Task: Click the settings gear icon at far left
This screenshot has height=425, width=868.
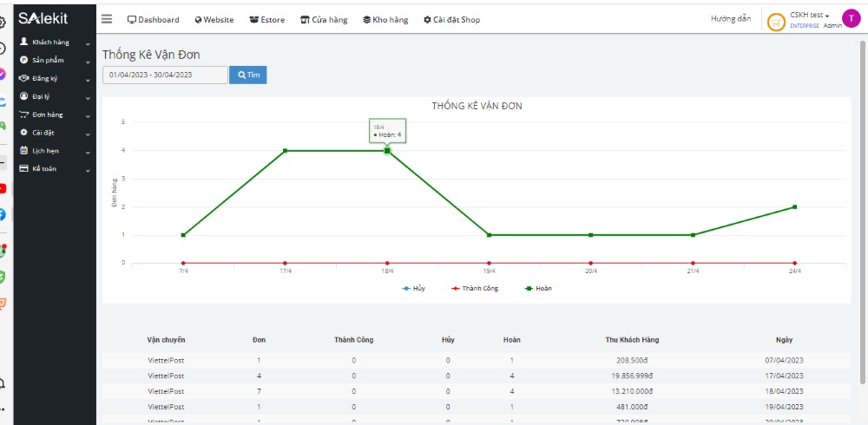Action: [3, 23]
